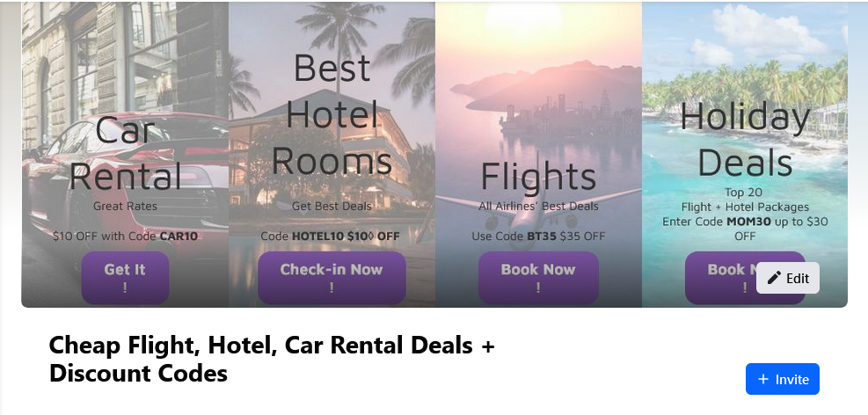Click the CAR10 discount code text
The width and height of the screenshot is (868, 415).
pyautogui.click(x=179, y=237)
